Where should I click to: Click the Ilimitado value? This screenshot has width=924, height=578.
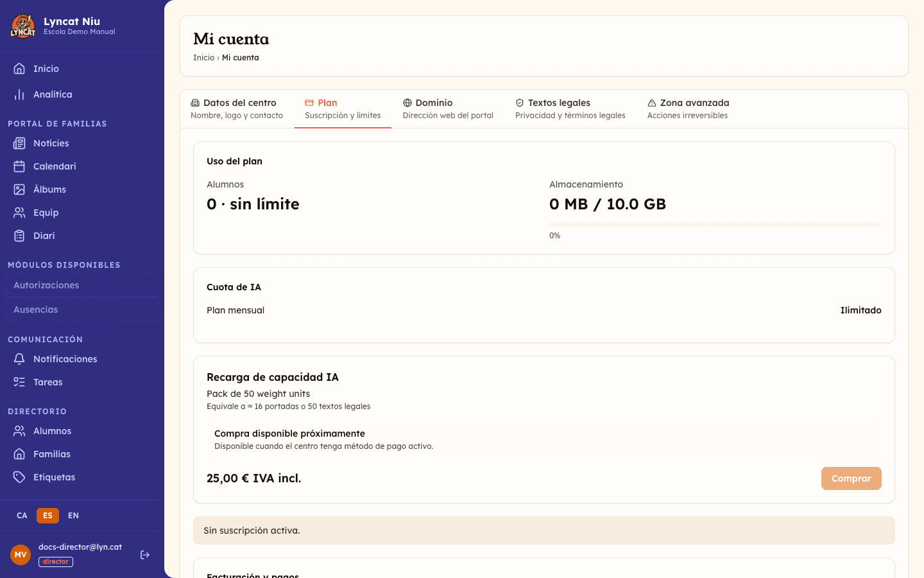860,310
